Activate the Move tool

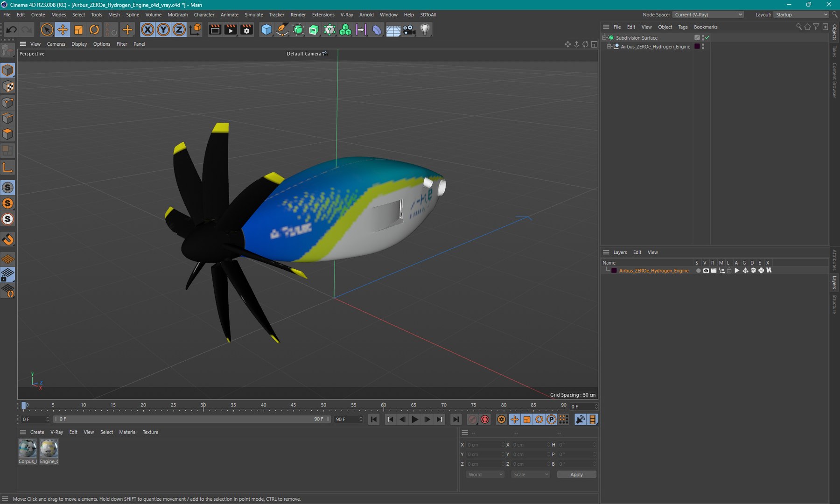pyautogui.click(x=63, y=30)
